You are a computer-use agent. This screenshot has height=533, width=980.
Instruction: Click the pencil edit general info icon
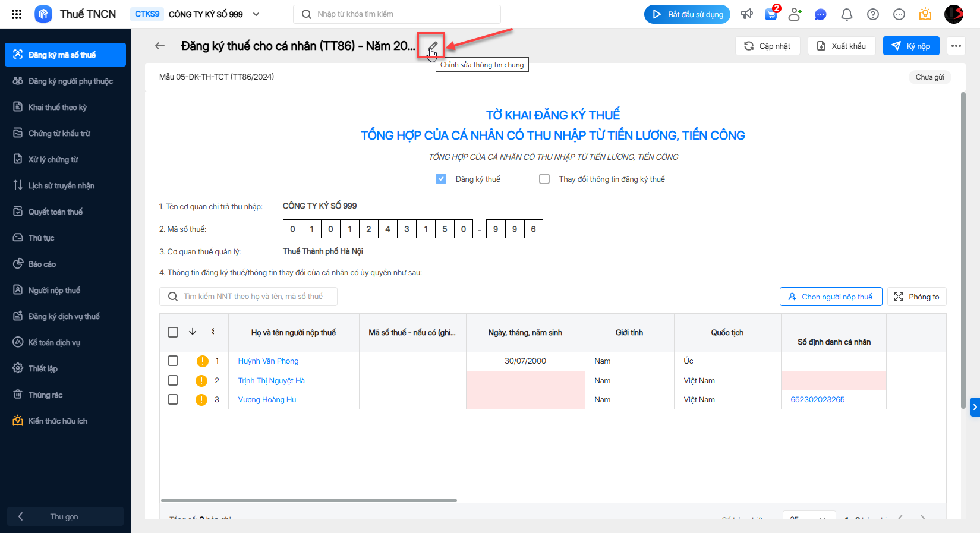pyautogui.click(x=433, y=46)
